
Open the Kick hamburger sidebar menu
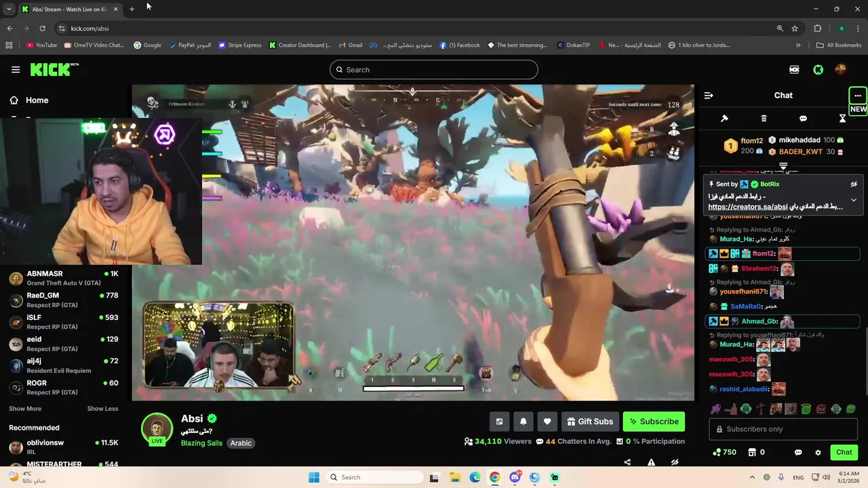(x=16, y=69)
